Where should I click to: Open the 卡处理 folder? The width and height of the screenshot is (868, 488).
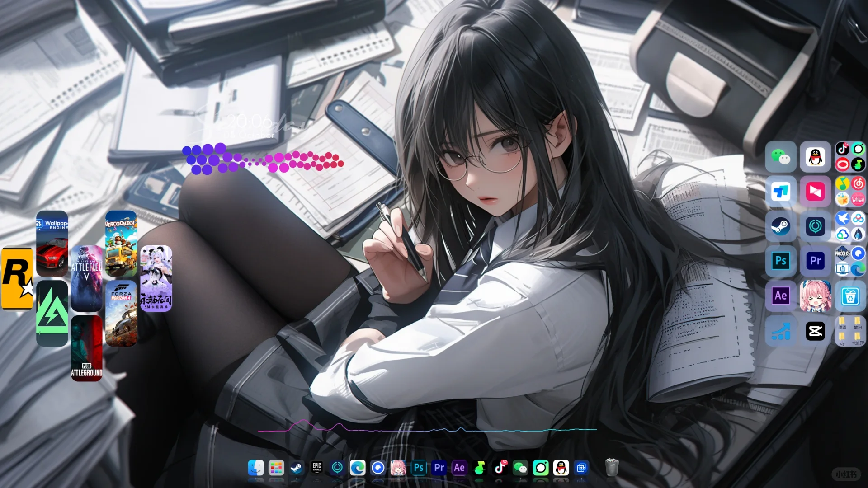(858, 338)
